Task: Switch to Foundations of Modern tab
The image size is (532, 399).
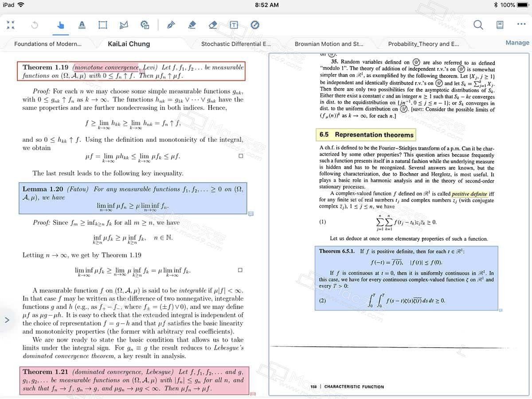Action: pos(48,44)
